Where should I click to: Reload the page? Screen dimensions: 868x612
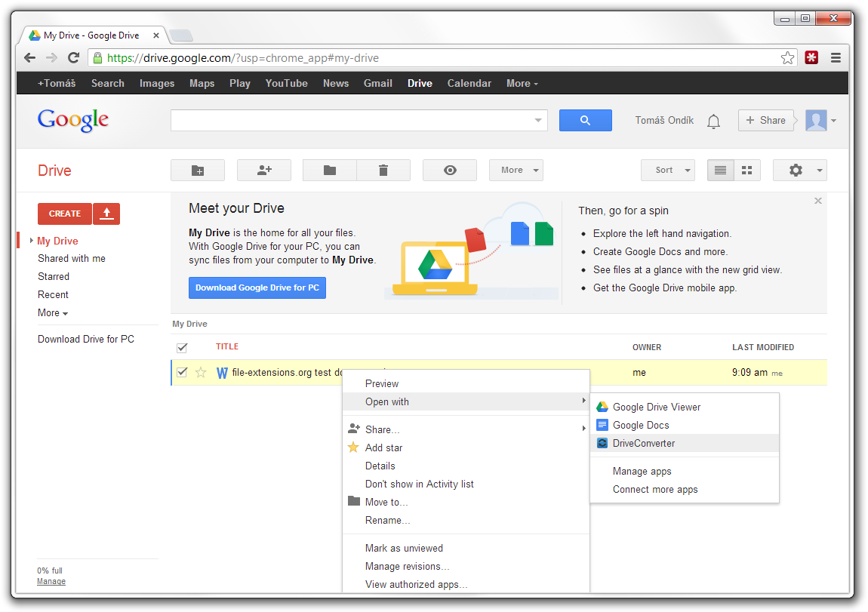[x=74, y=57]
